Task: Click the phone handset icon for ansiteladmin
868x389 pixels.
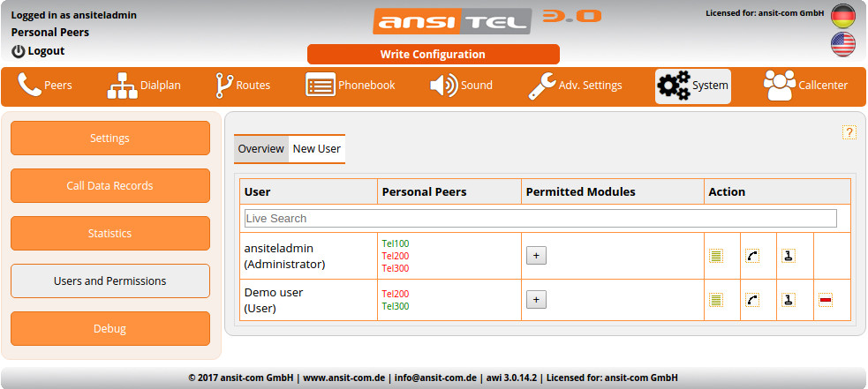Action: point(752,256)
